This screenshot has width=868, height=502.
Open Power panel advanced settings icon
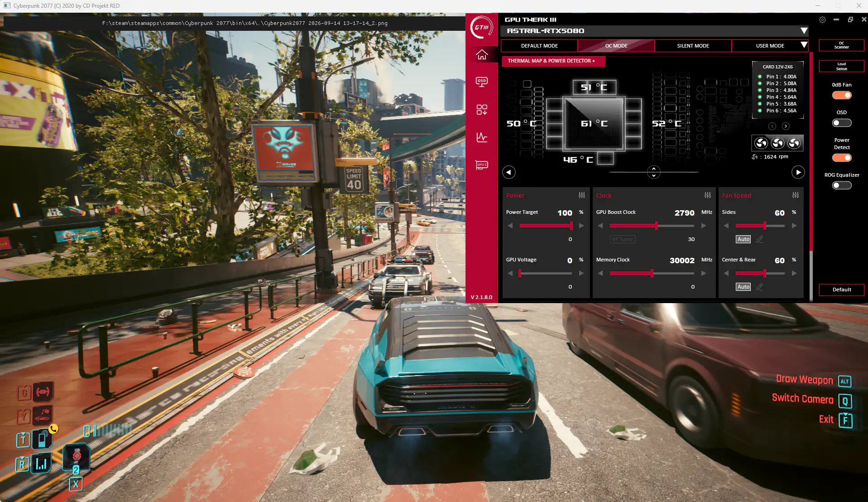582,195
